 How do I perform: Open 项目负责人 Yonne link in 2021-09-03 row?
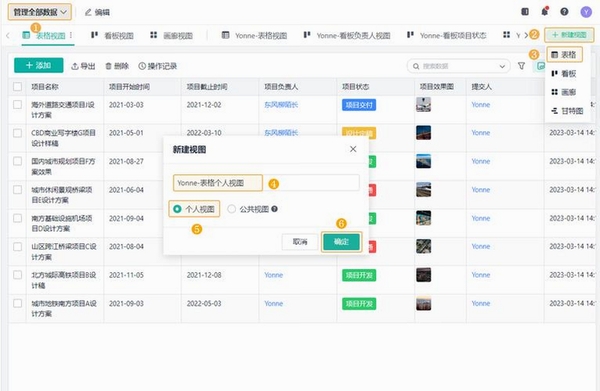[274, 303]
